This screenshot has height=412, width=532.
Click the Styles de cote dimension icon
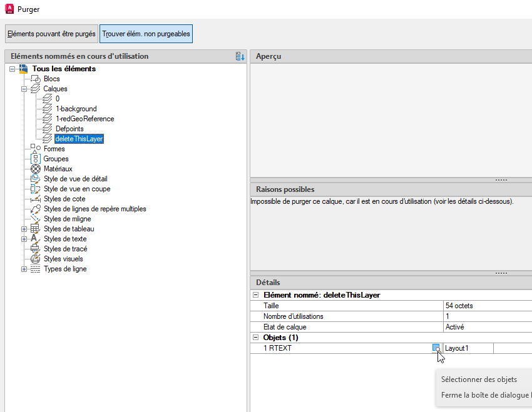(x=34, y=199)
